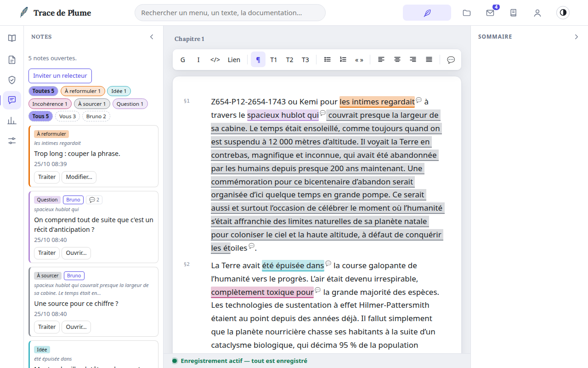Open the notes comment icon in sidebar
588x368 pixels.
click(12, 100)
